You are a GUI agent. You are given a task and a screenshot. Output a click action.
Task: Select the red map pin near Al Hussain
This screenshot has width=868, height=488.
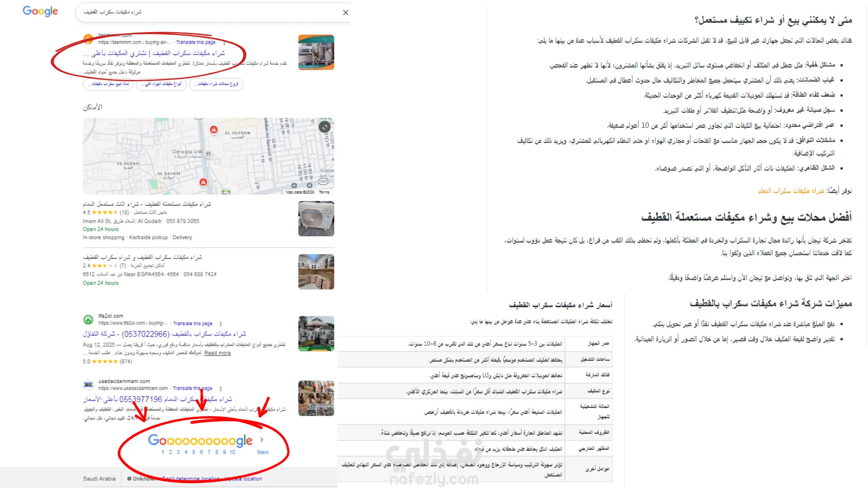coord(213,130)
